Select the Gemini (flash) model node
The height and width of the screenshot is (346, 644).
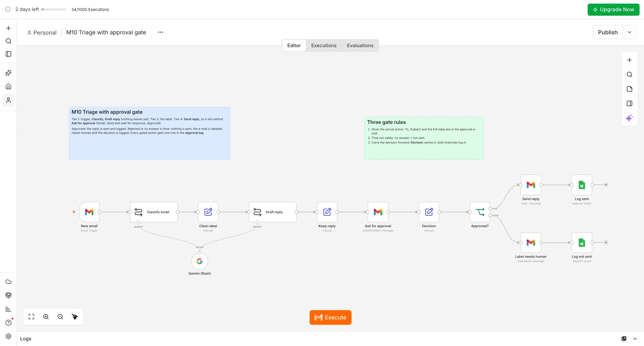(x=200, y=261)
